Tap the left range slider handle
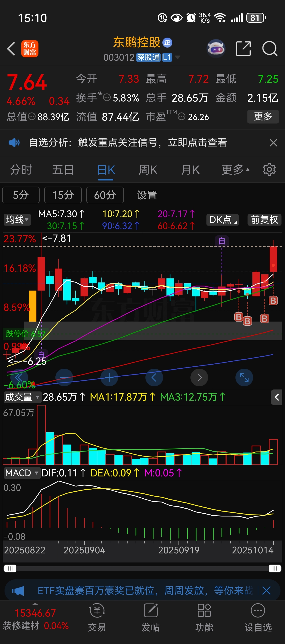 (x=10, y=569)
